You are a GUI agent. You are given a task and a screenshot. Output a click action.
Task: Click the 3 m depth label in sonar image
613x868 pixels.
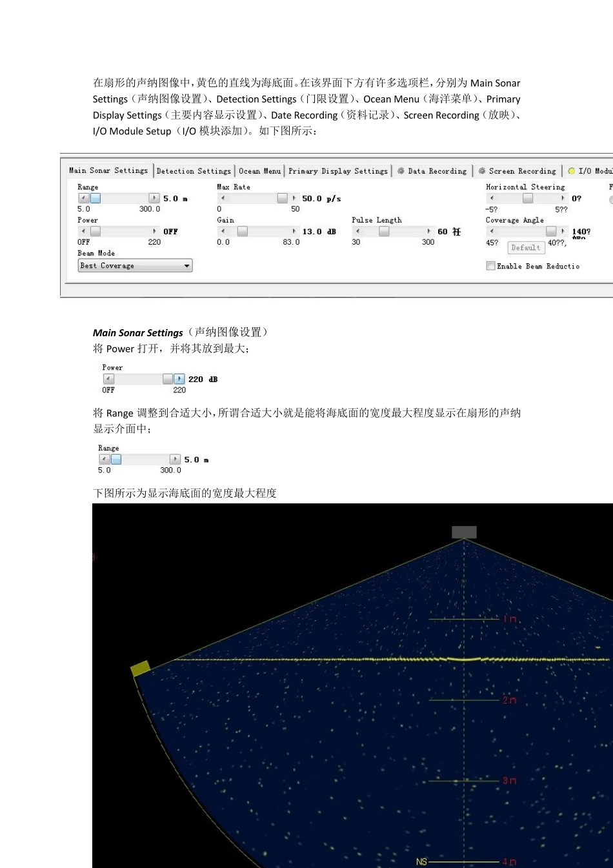pyautogui.click(x=510, y=781)
